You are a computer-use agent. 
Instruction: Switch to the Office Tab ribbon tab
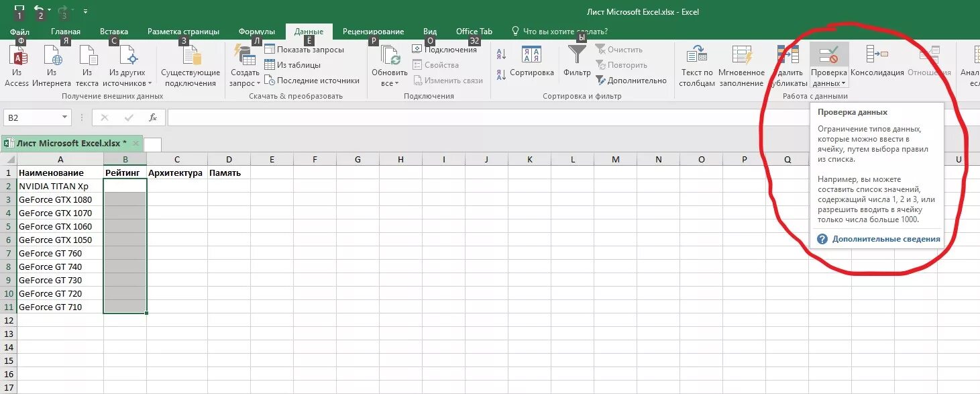474,32
